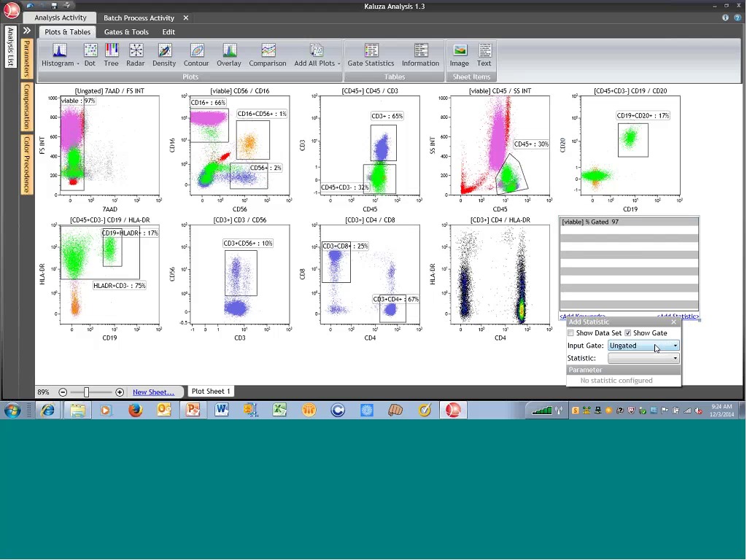Close the Add Statistic popup
747x560 pixels.
[x=673, y=322]
